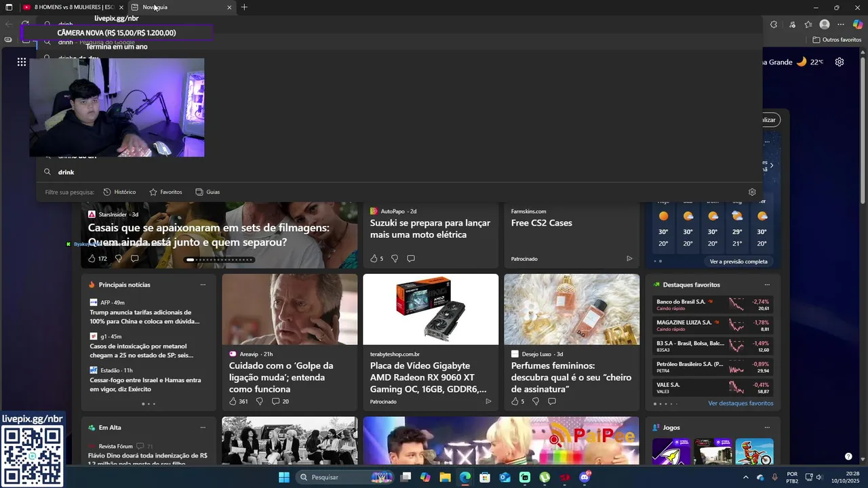Open page settings gear beside weather
The width and height of the screenshot is (868, 488).
pyautogui.click(x=840, y=62)
